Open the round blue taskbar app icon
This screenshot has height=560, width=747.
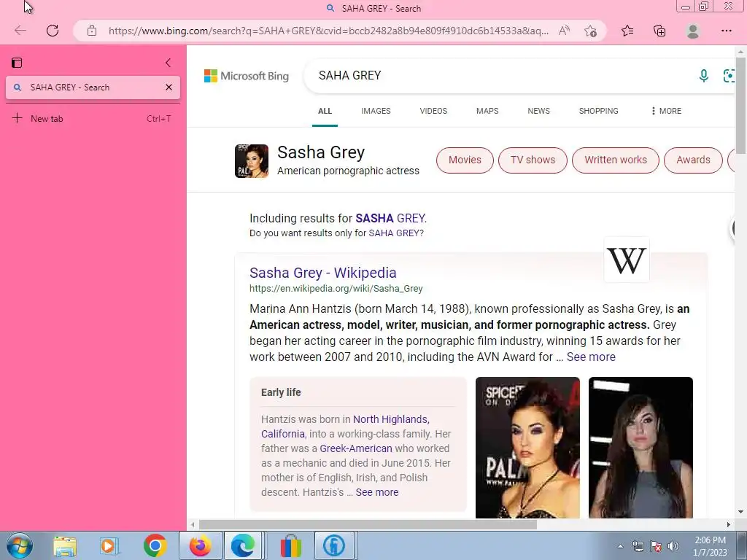pos(334,546)
